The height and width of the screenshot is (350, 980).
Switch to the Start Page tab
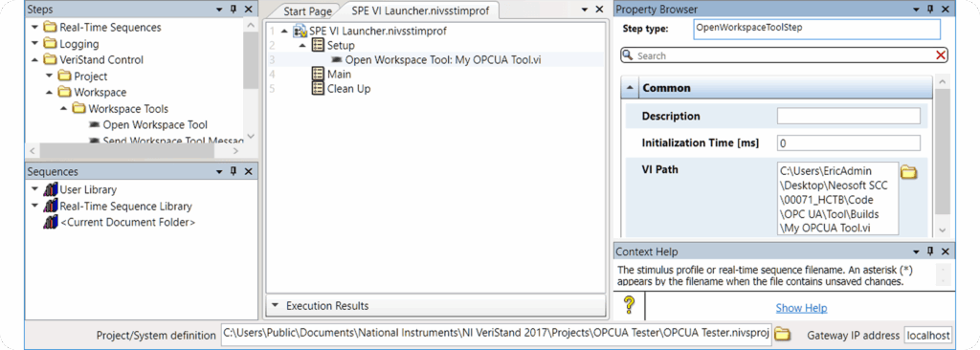(x=307, y=11)
